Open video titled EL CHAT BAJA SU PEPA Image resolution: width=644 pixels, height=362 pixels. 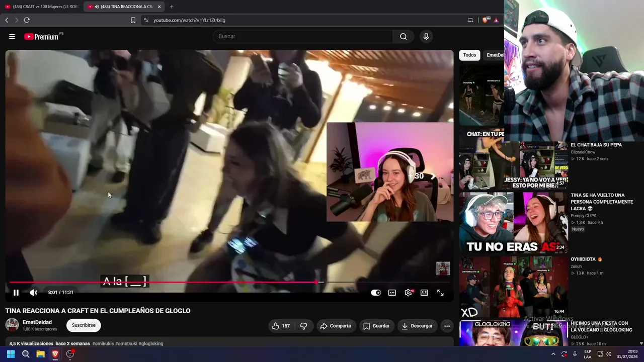[x=596, y=145]
